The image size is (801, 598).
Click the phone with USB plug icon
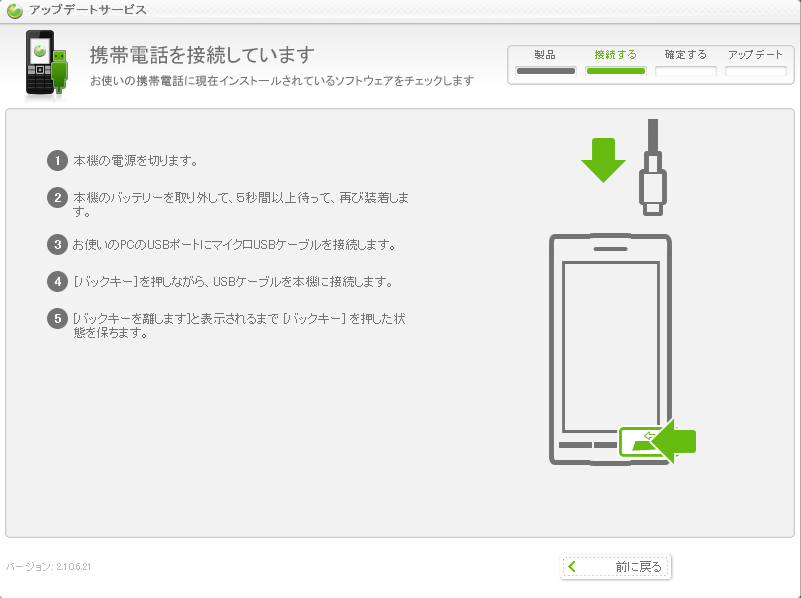pos(46,63)
